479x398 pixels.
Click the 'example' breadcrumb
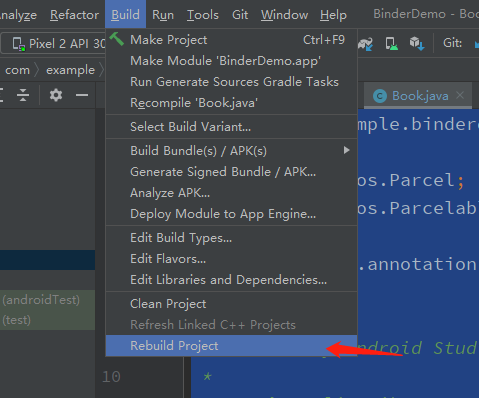tap(70, 70)
